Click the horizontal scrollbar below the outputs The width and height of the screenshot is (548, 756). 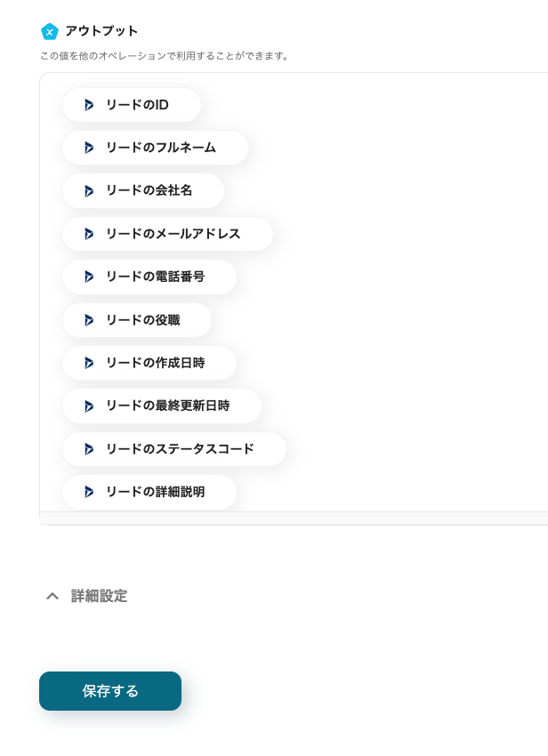[294, 518]
